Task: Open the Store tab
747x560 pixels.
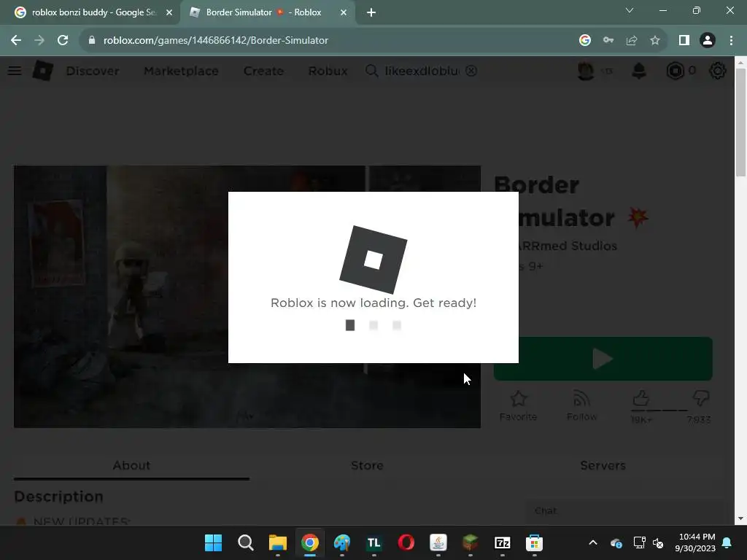Action: (368, 466)
